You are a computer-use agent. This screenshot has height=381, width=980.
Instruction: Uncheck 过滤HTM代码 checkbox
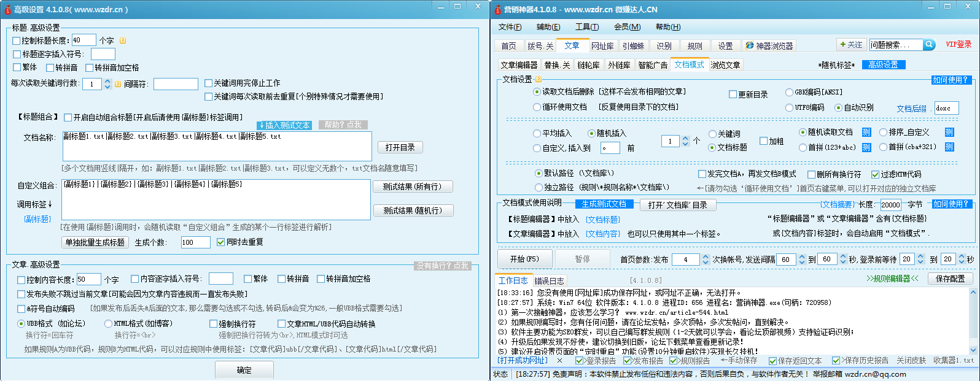(876, 174)
